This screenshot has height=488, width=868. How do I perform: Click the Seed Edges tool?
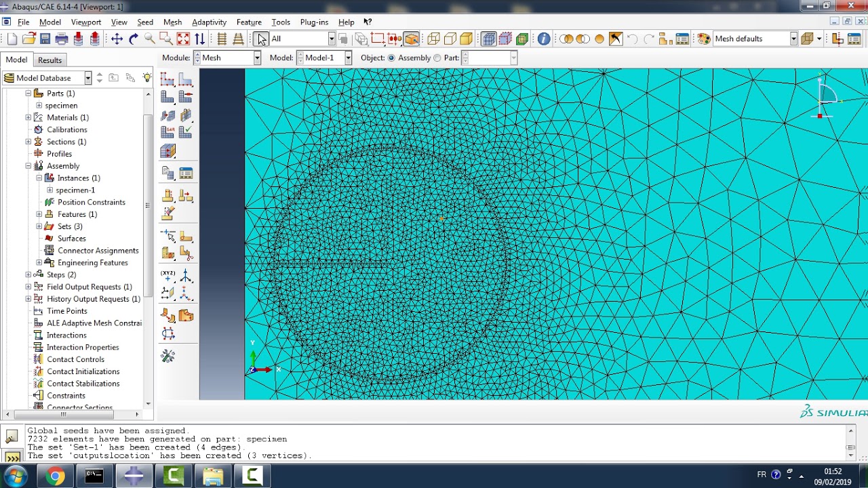(185, 80)
